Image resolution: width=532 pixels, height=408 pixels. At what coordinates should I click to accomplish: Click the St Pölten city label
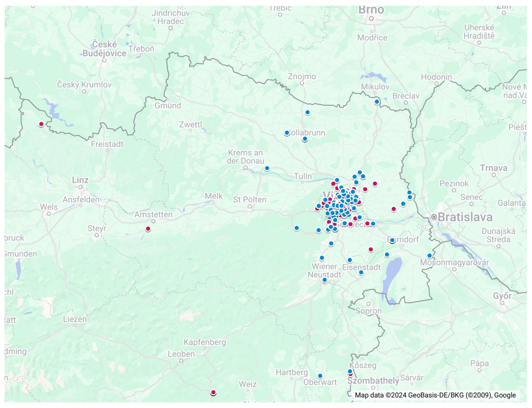(x=250, y=200)
